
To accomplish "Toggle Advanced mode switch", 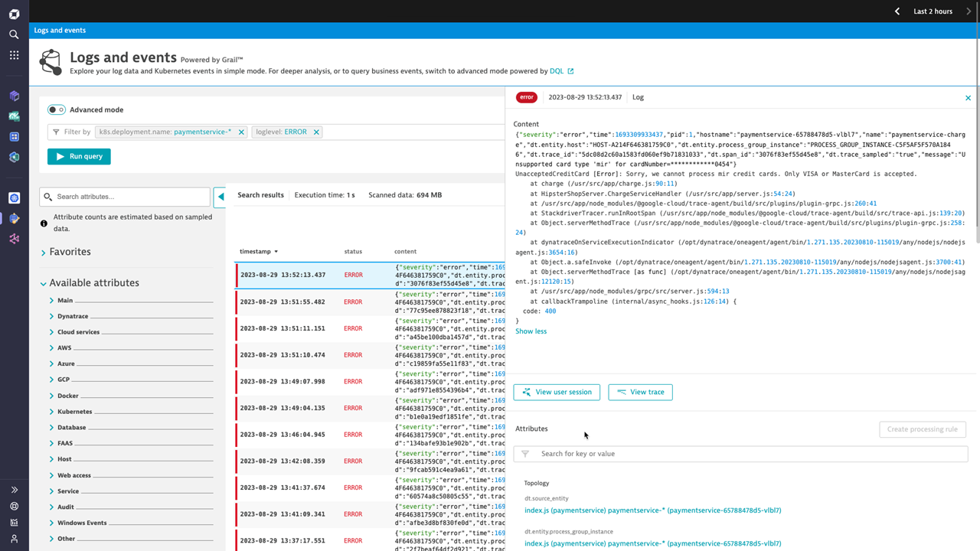I will pyautogui.click(x=57, y=110).
